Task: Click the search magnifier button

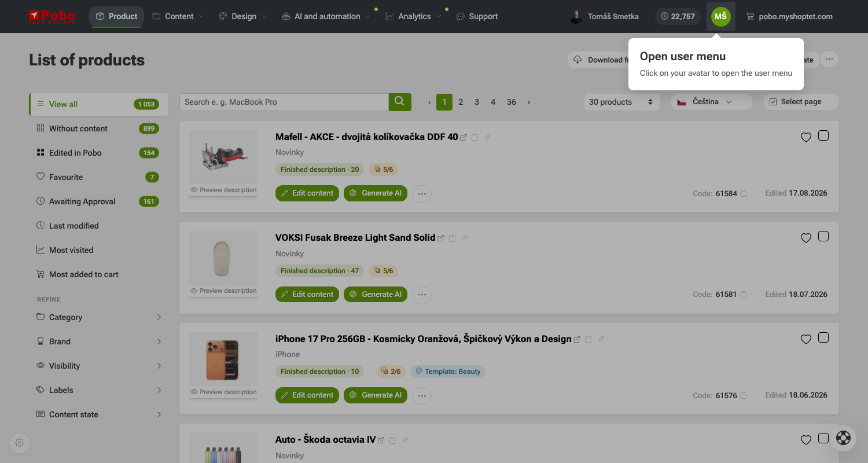Action: (x=400, y=102)
